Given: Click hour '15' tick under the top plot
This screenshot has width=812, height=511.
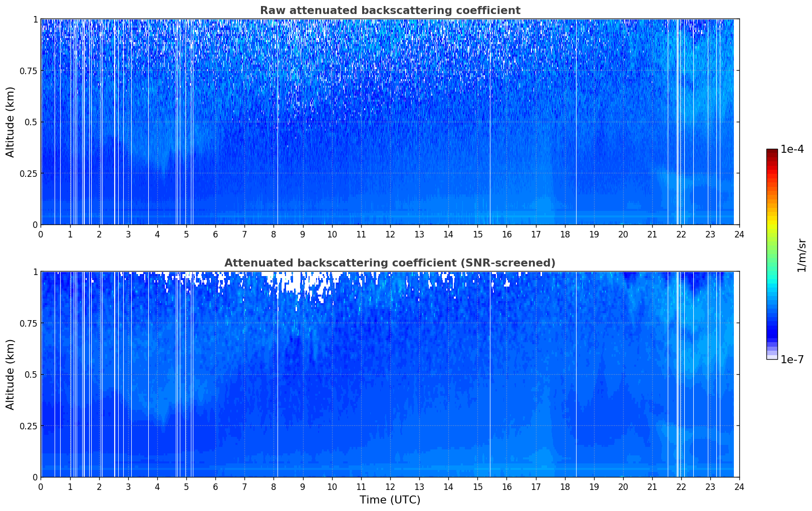Looking at the screenshot, I should [477, 234].
